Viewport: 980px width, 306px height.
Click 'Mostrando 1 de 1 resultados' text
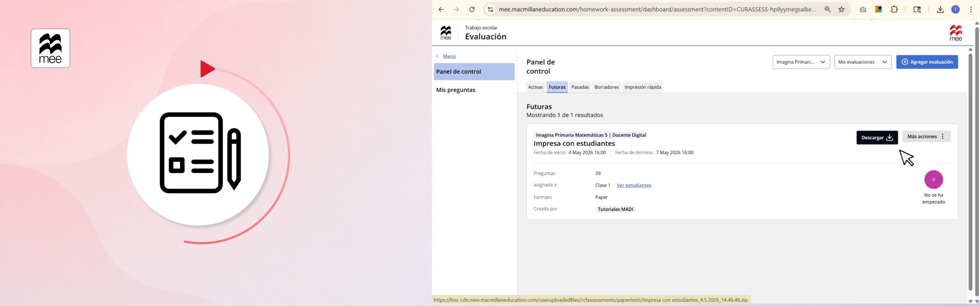click(565, 115)
